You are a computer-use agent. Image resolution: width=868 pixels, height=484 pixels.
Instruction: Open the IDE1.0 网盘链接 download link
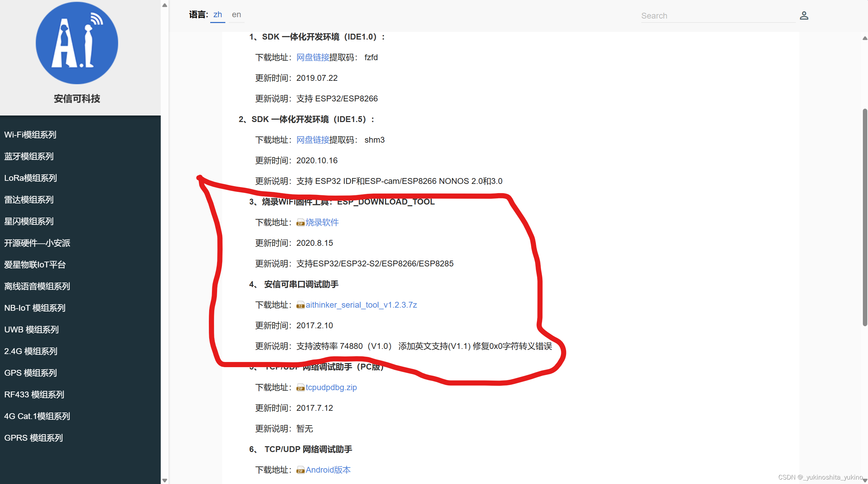[313, 57]
